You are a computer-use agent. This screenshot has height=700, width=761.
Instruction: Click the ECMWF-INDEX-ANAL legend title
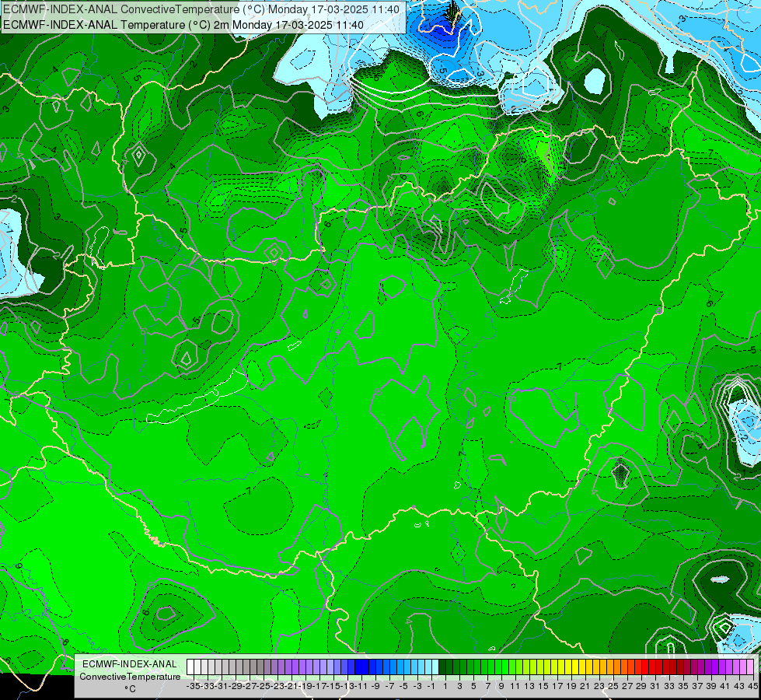click(x=130, y=664)
